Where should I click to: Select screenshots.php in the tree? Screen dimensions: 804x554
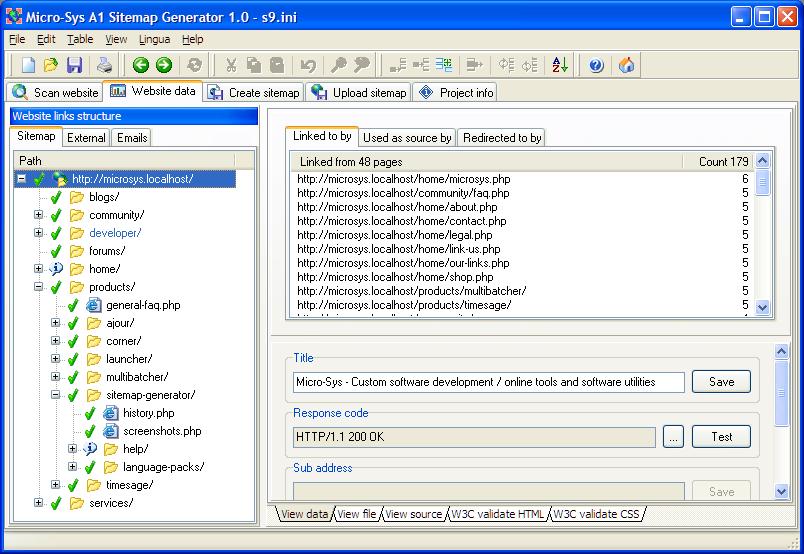coord(162,431)
